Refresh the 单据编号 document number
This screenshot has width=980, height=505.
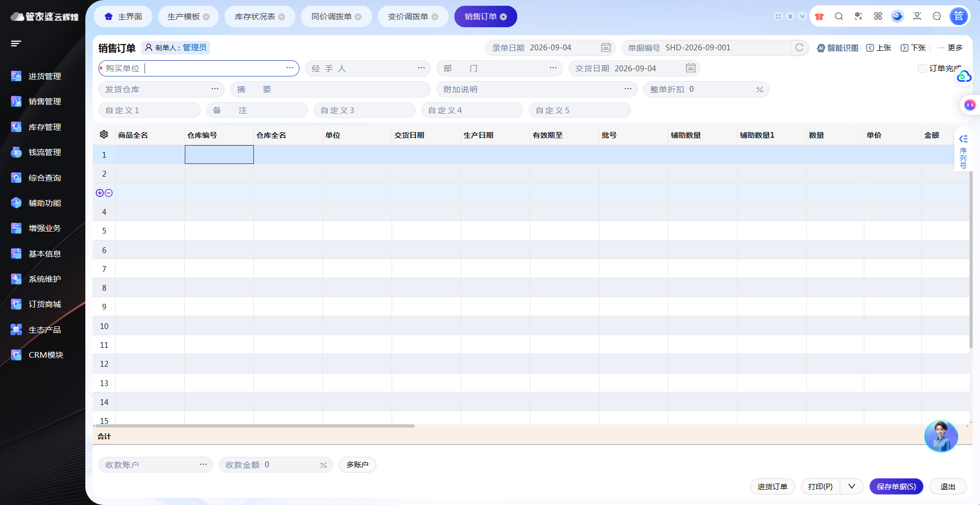(799, 48)
